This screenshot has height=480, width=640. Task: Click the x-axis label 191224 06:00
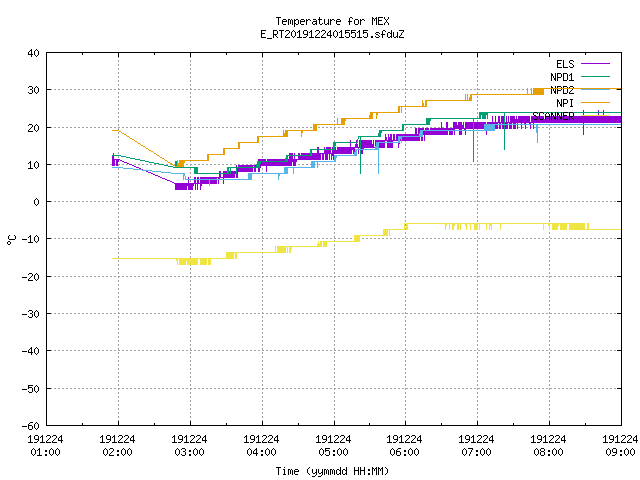[x=404, y=446]
